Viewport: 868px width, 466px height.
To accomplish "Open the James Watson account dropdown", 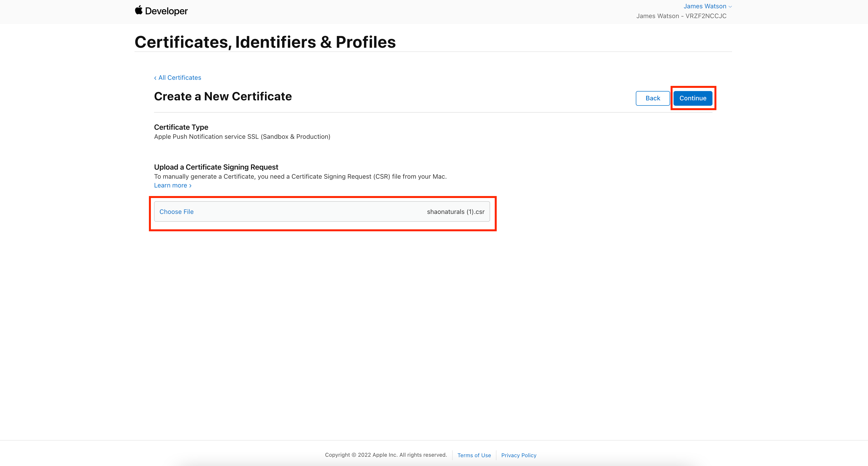I will 707,6.
